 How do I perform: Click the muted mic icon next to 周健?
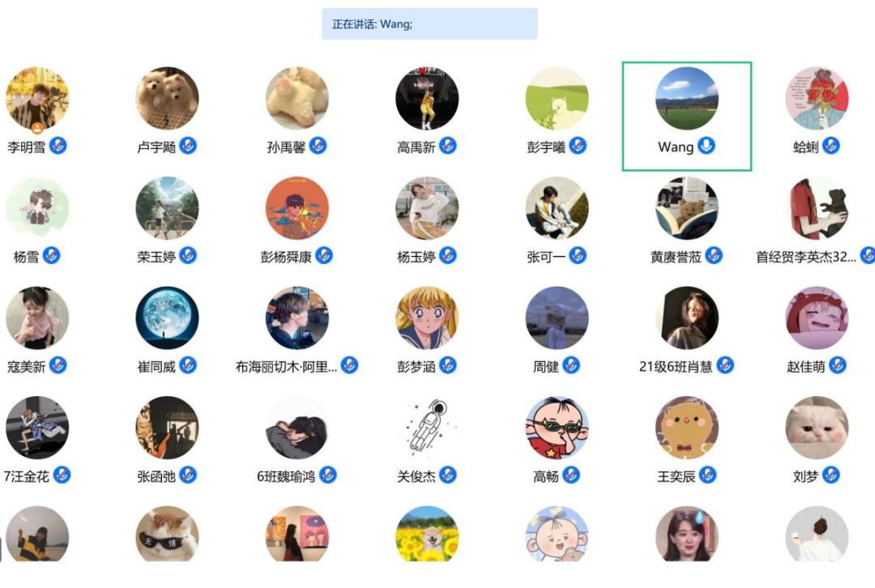coord(571,365)
